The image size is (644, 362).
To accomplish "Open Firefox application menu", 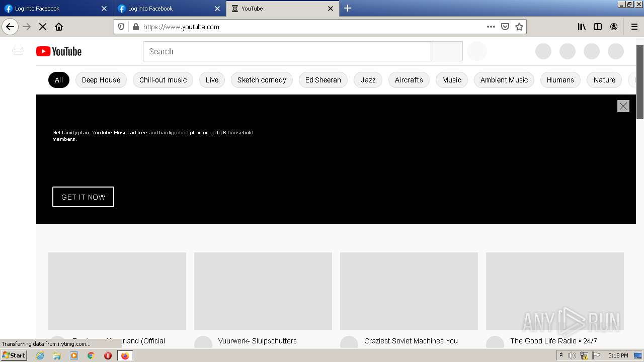I will coord(634,27).
